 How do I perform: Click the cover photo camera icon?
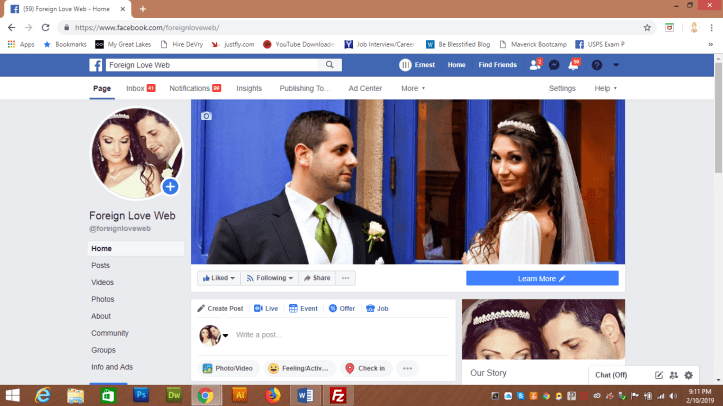pyautogui.click(x=206, y=116)
